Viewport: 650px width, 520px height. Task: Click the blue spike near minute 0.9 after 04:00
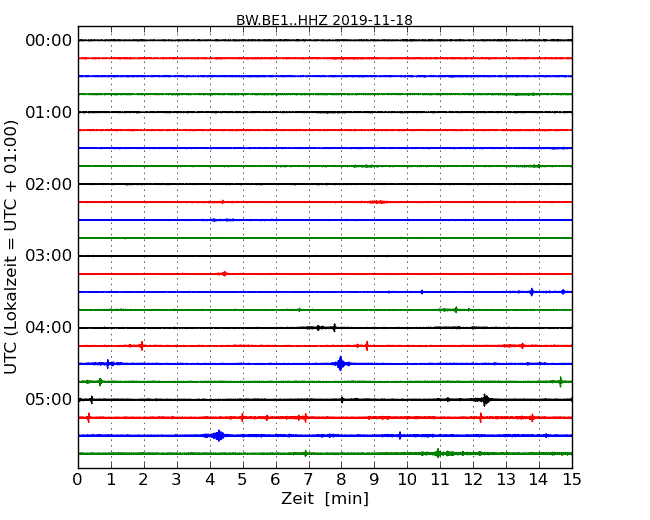108,364
